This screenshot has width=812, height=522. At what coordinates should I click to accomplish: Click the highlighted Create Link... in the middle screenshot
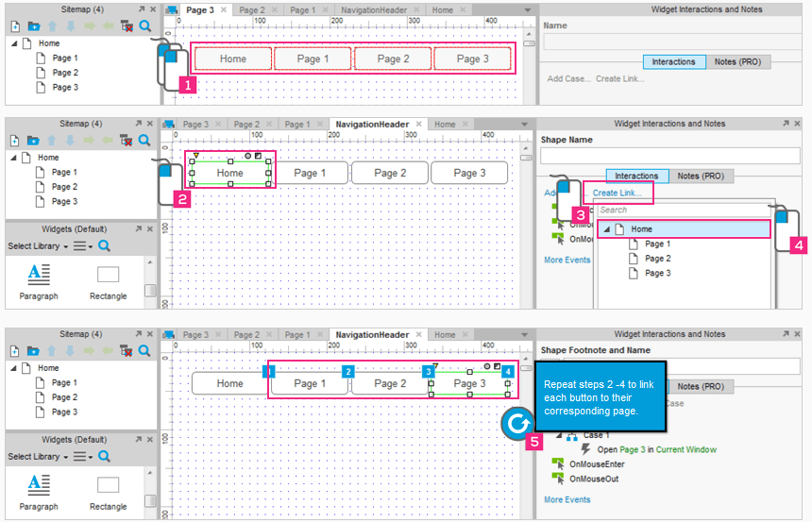pyautogui.click(x=617, y=193)
